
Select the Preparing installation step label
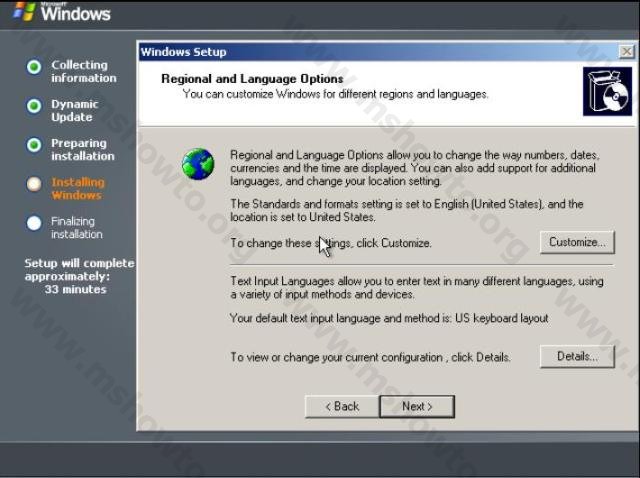[x=83, y=149]
